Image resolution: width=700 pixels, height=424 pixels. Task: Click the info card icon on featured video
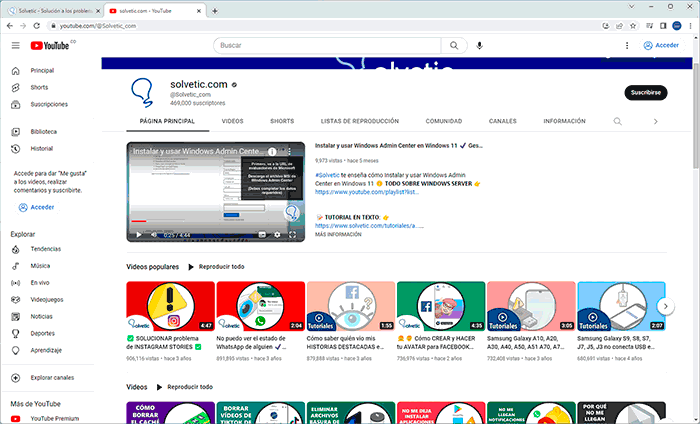point(271,152)
